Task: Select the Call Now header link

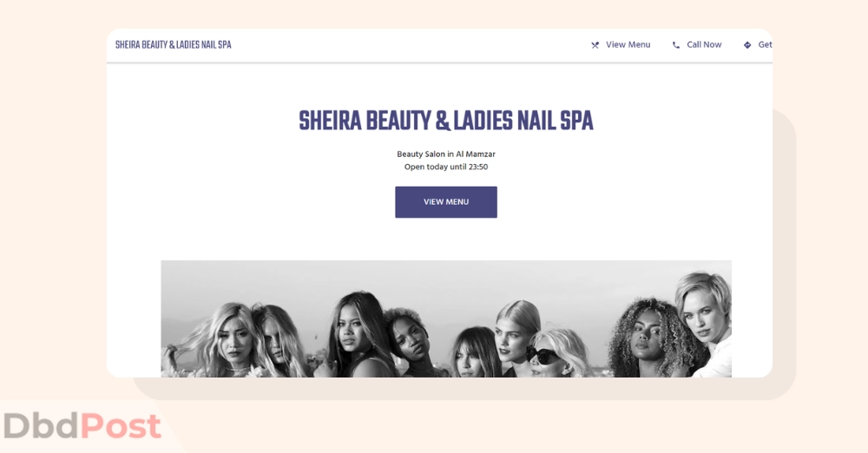Action: tap(704, 45)
